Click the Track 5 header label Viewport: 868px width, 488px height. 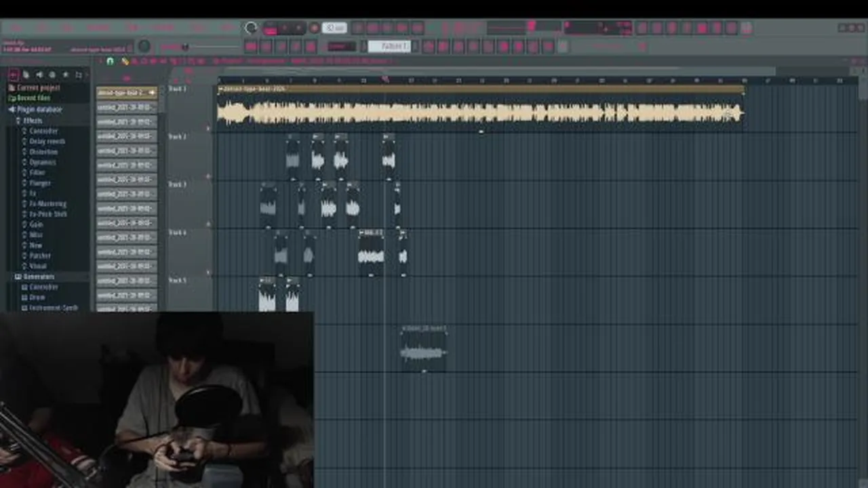point(177,281)
